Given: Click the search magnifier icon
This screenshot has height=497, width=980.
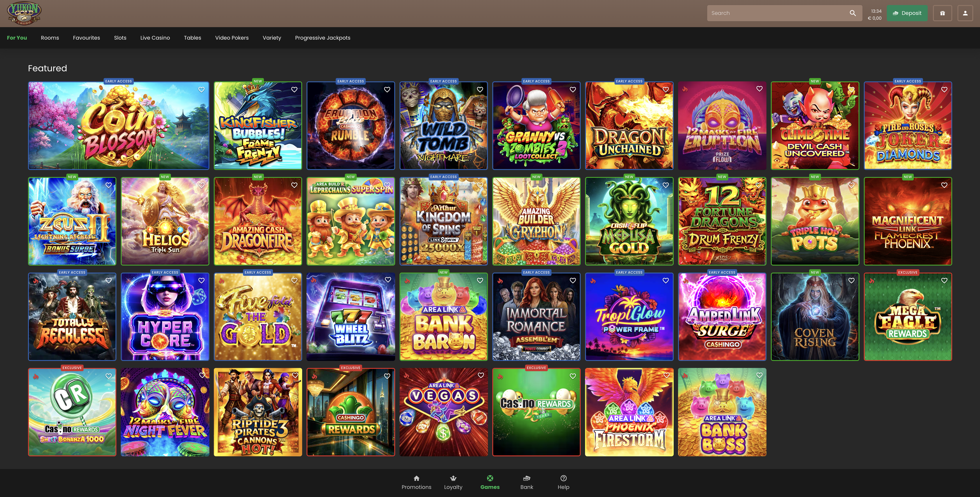Looking at the screenshot, I should [853, 13].
